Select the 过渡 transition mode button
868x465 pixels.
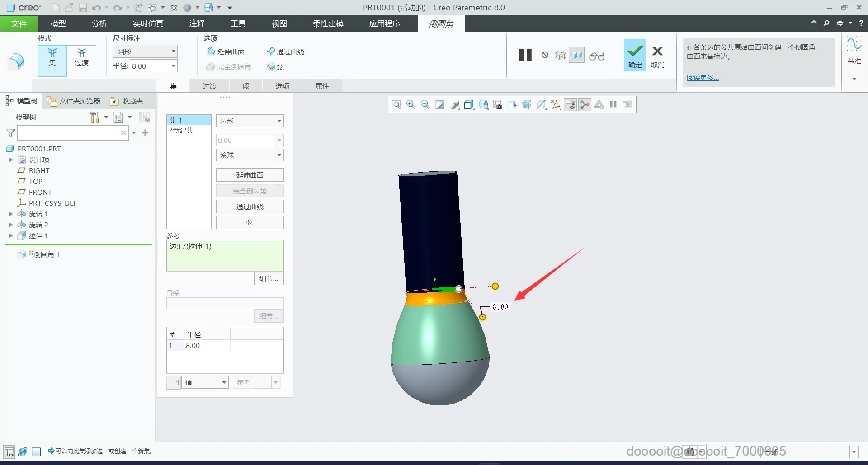click(81, 57)
